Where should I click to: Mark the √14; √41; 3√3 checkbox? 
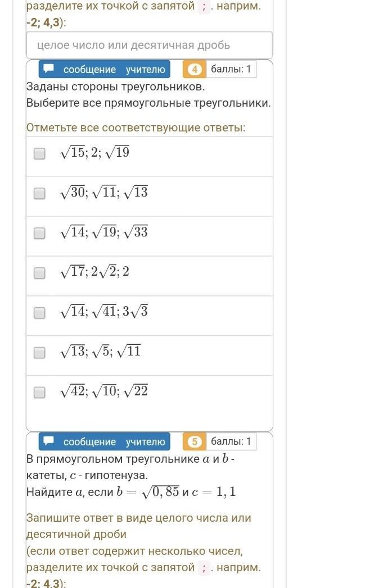(x=39, y=313)
